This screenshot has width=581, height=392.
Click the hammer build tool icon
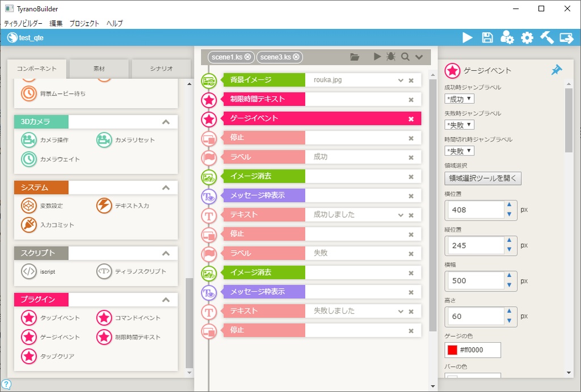[x=546, y=37]
